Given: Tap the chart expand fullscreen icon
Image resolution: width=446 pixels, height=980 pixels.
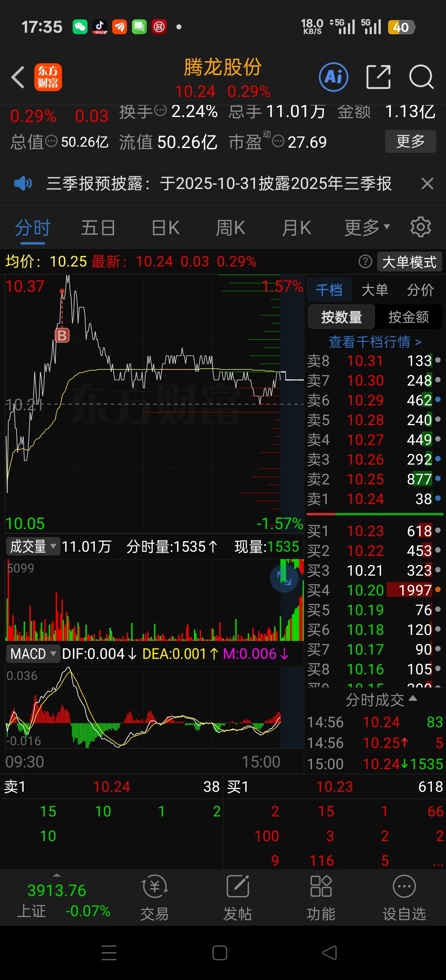Looking at the screenshot, I should pos(284,578).
